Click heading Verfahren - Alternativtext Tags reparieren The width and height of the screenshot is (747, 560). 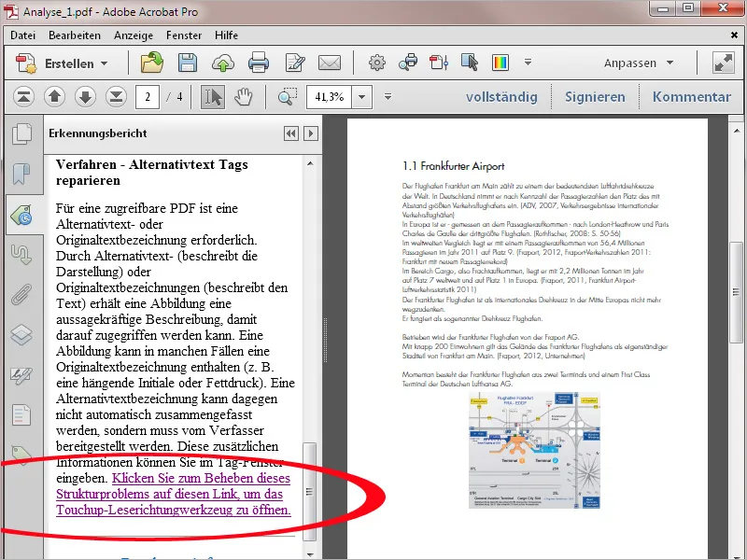152,173
